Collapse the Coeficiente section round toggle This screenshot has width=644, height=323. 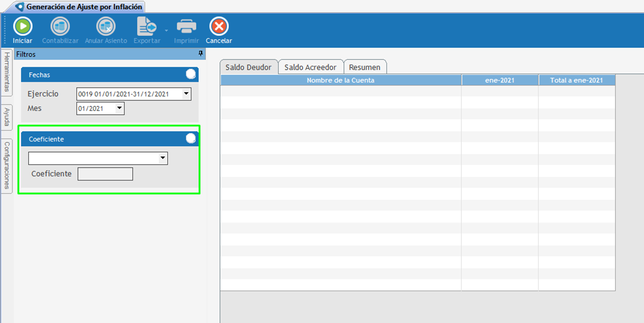point(191,138)
